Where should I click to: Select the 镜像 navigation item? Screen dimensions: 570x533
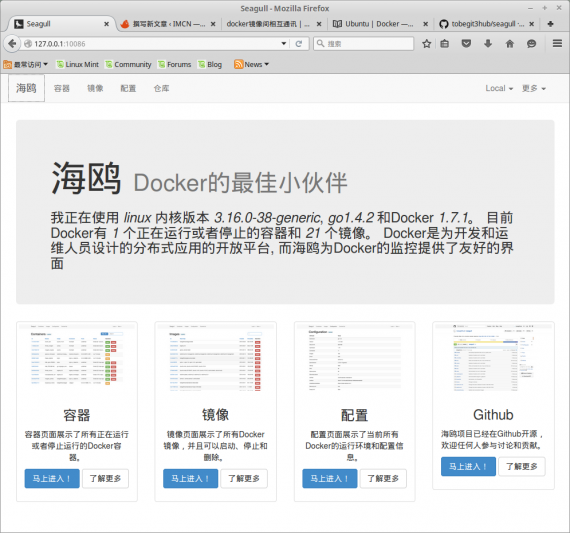click(x=95, y=88)
